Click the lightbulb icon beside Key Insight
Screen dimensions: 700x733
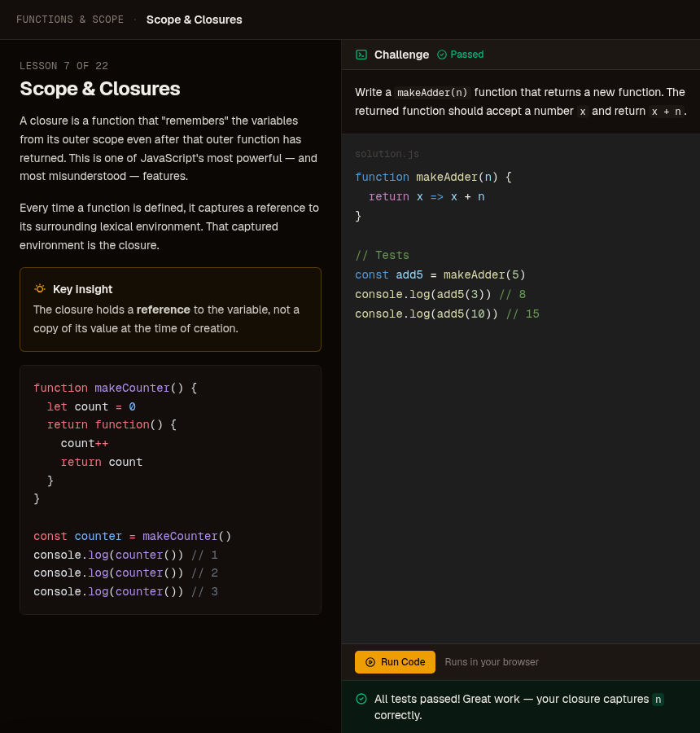click(40, 289)
